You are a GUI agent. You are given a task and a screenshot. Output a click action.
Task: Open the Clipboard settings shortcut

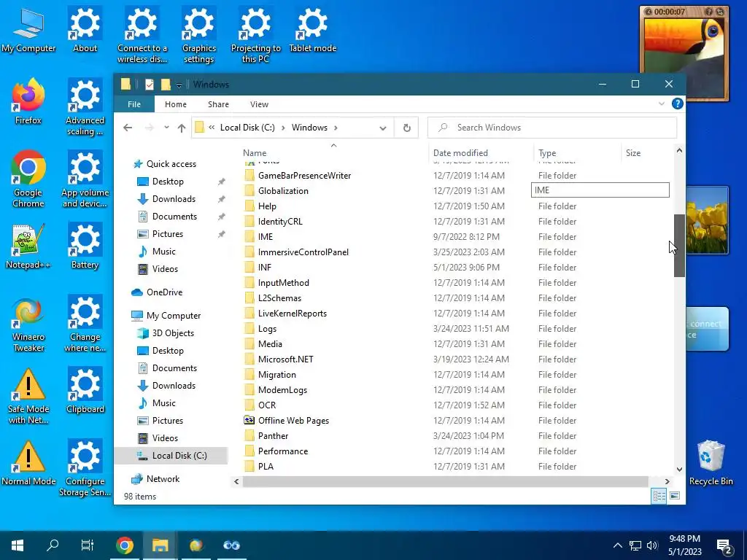pos(85,391)
